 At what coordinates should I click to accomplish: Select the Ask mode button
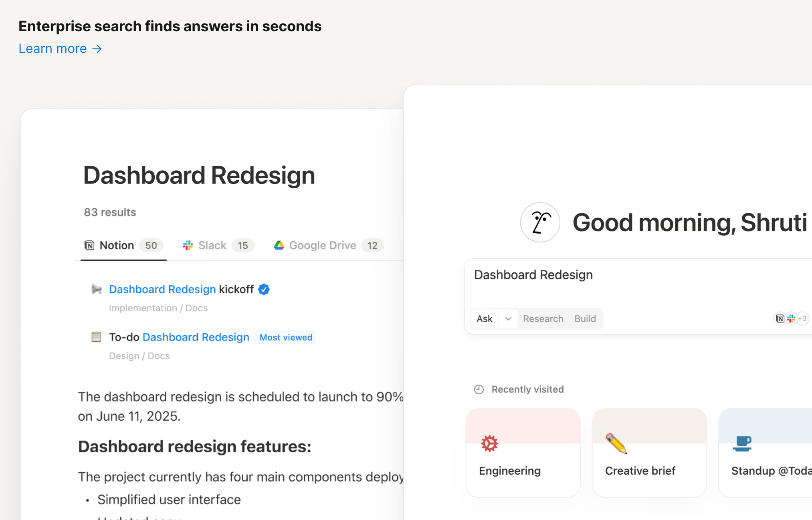(485, 318)
